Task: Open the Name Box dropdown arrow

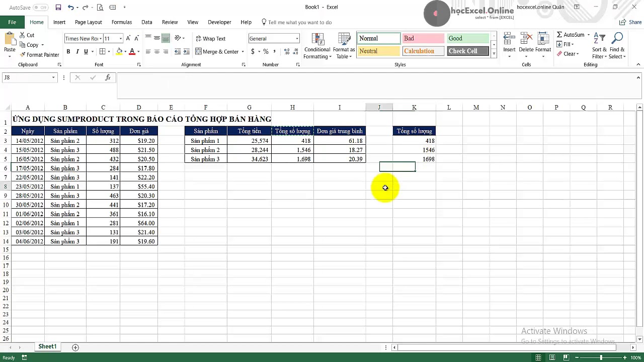Action: pos(53,77)
